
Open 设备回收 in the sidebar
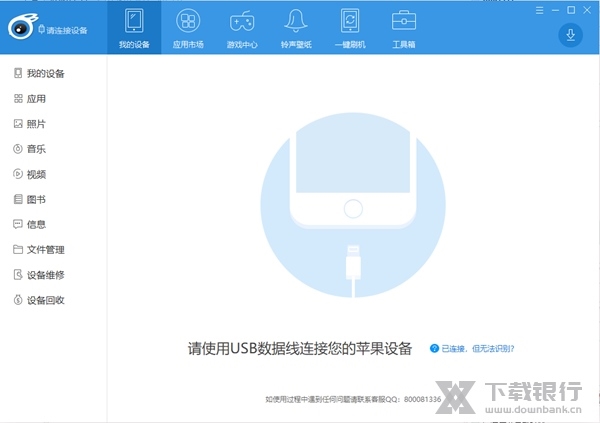click(39, 300)
